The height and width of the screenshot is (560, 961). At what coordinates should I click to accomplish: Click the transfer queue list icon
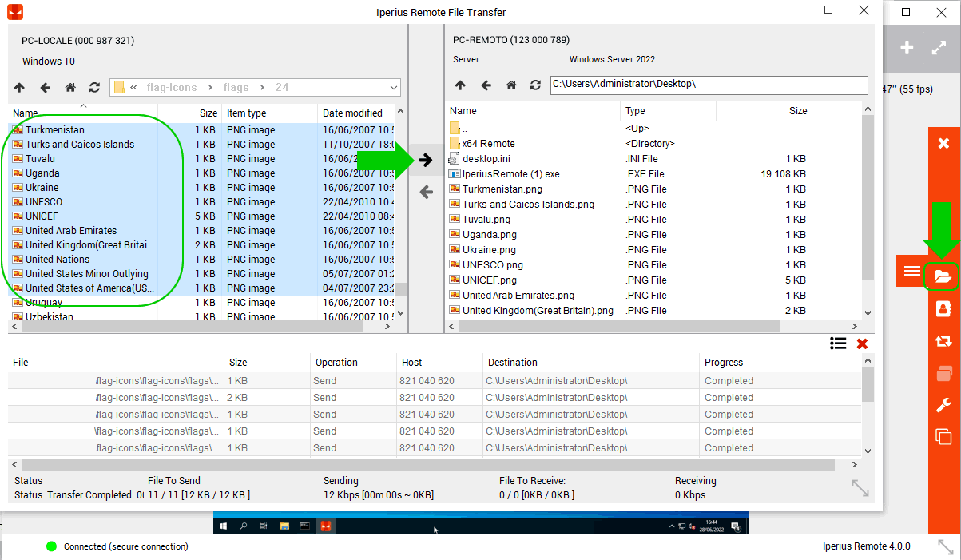pos(838,344)
